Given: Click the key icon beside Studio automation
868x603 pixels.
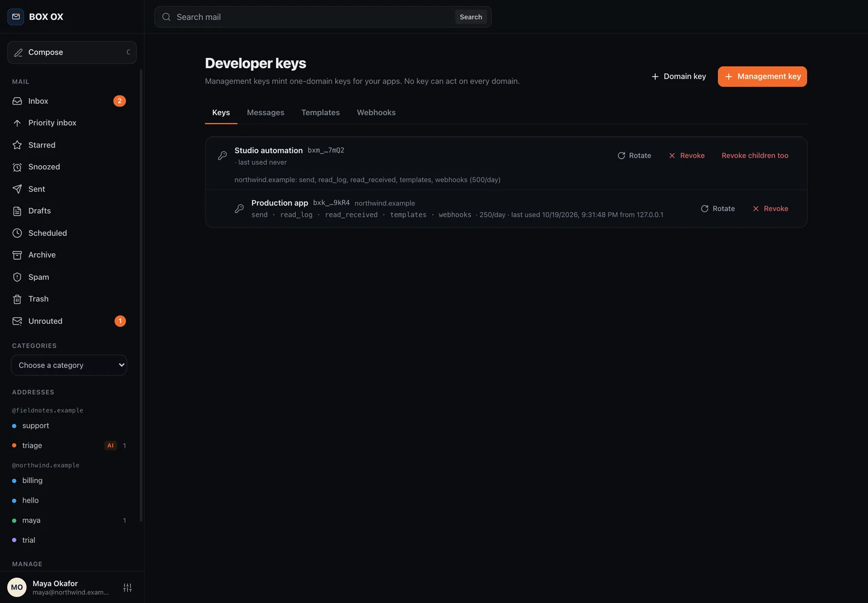Looking at the screenshot, I should (x=222, y=156).
